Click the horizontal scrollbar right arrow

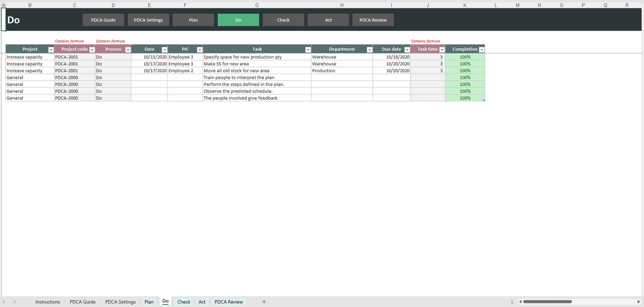pos(638,302)
